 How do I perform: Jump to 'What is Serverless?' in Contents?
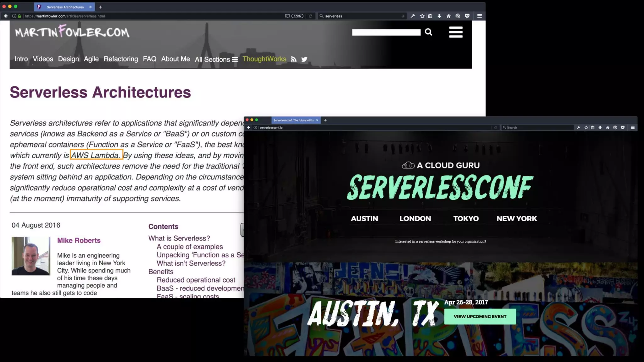pyautogui.click(x=179, y=239)
